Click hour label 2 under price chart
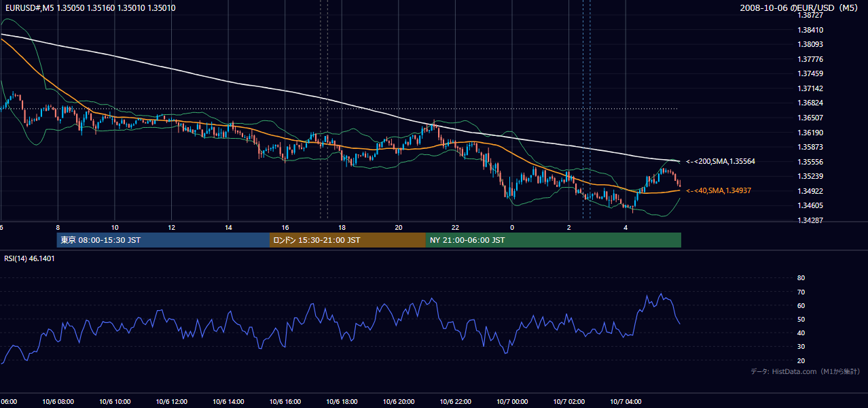 [x=568, y=227]
